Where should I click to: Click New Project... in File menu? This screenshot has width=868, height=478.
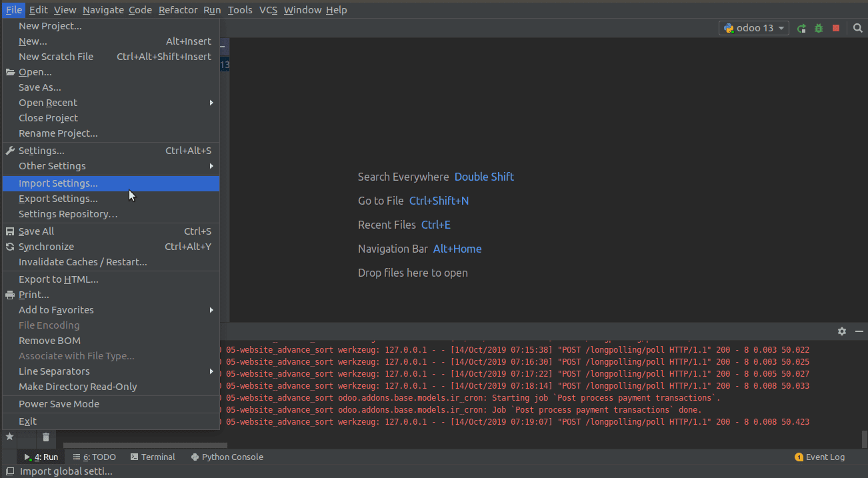pos(111,26)
